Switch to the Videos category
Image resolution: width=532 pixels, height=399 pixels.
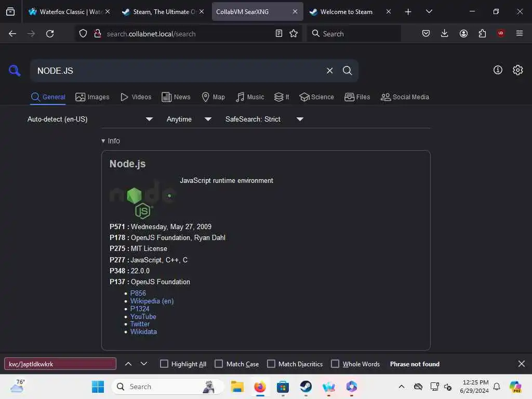point(136,97)
